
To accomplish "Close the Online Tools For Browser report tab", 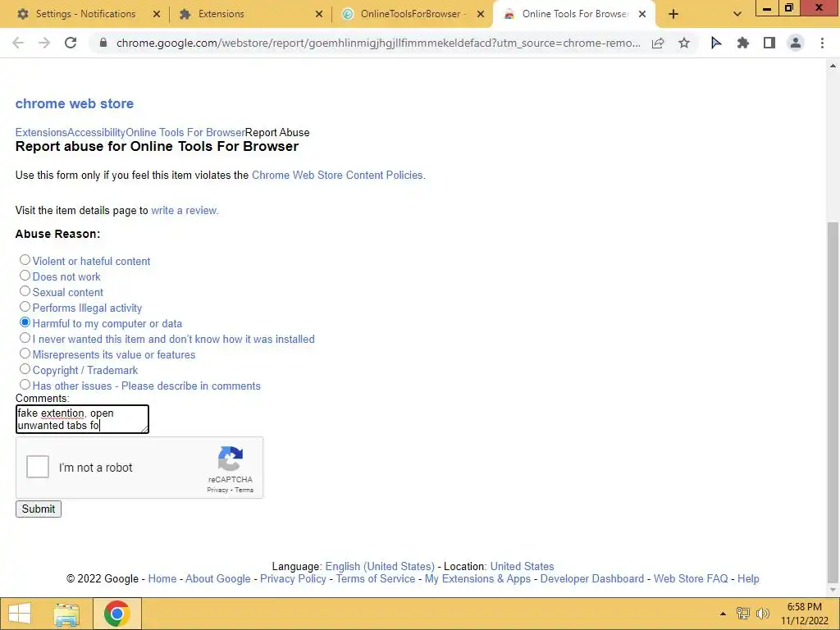I will coord(641,14).
